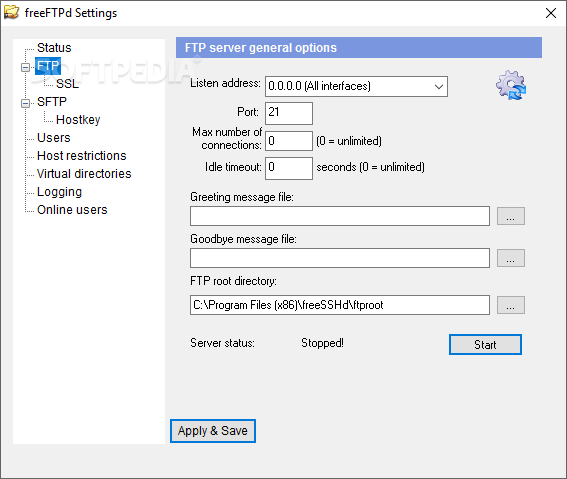Collapse the FTP tree node
Screen dimensions: 567x479
[25, 67]
